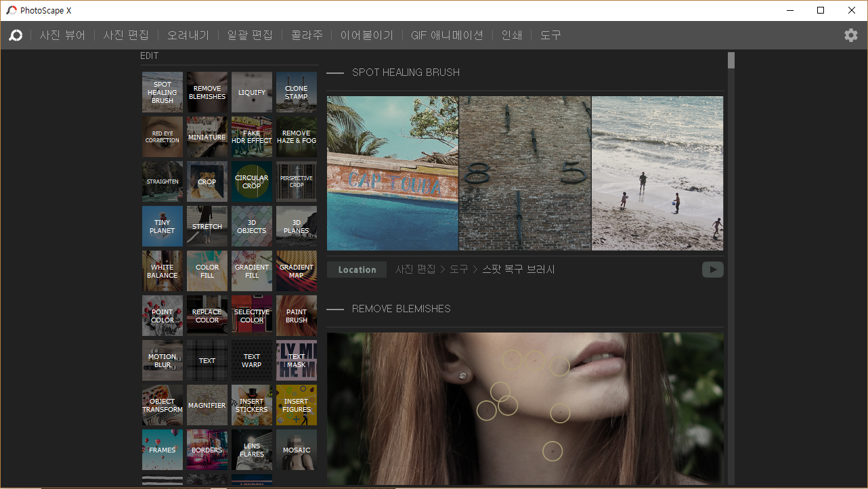Click the Remove Blemishes preview image

click(525, 408)
